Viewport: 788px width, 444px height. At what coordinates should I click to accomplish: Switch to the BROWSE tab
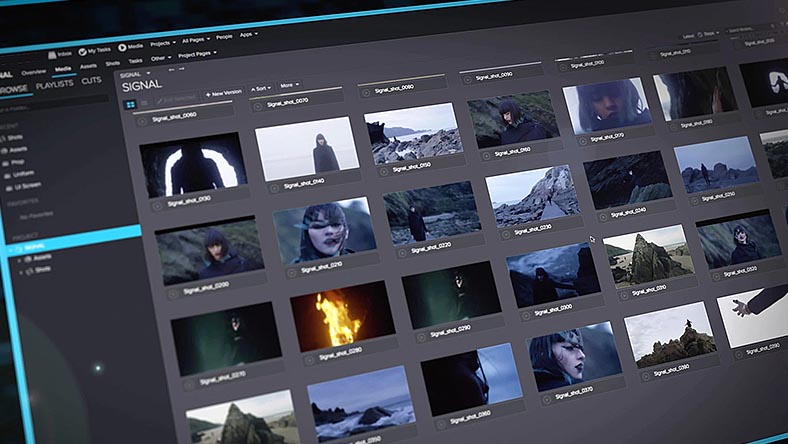click(14, 90)
